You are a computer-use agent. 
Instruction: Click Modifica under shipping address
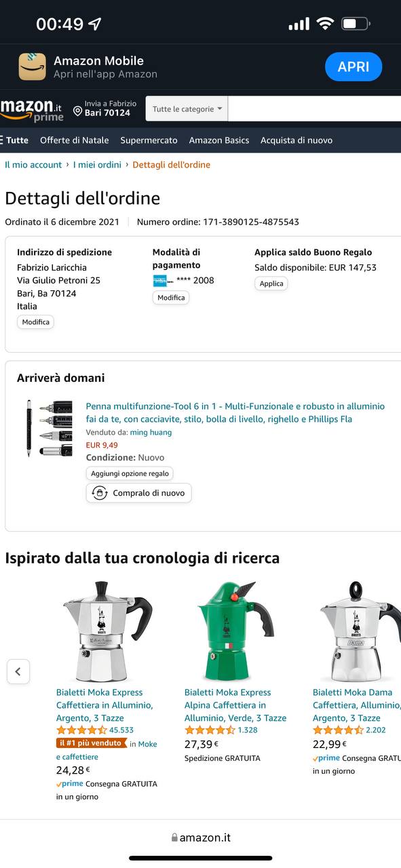coord(35,322)
